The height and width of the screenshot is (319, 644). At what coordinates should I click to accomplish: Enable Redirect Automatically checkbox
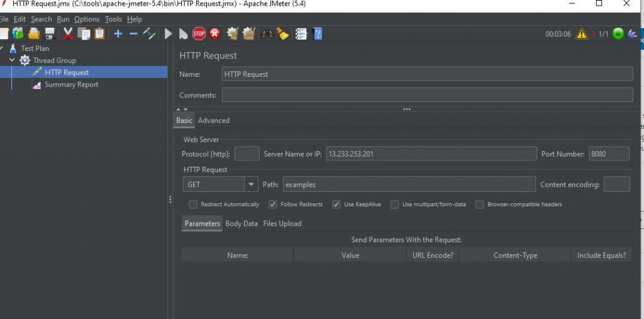[193, 204]
